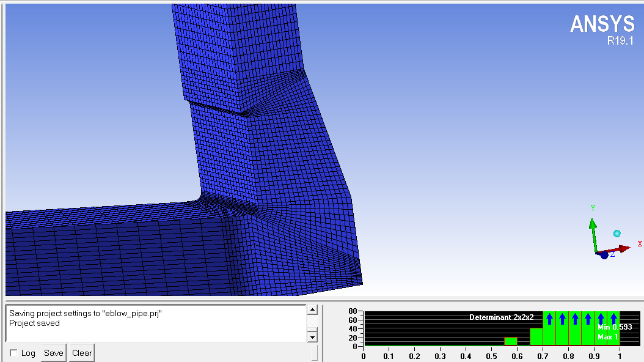Click the Determinant 2x2x2 histogram title
Screen dimensions: 644x362
pos(501,317)
